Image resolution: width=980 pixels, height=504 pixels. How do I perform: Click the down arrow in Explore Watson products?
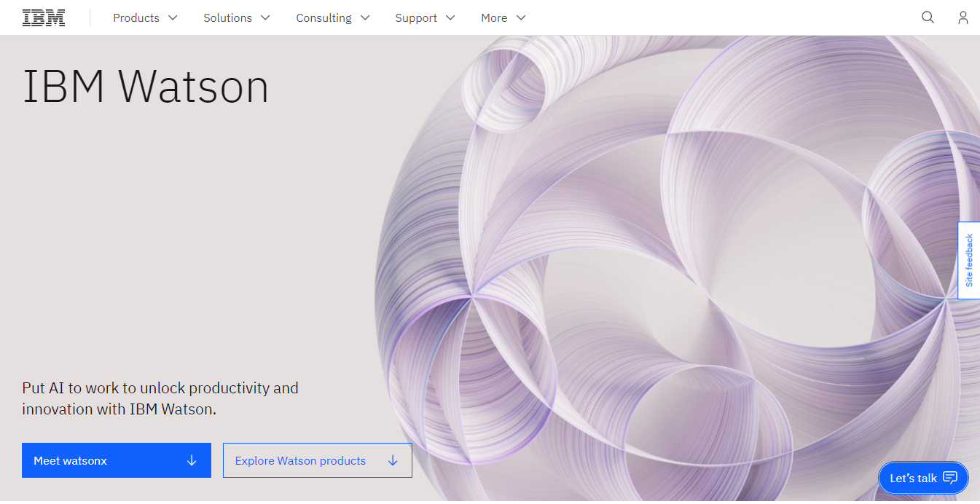393,460
